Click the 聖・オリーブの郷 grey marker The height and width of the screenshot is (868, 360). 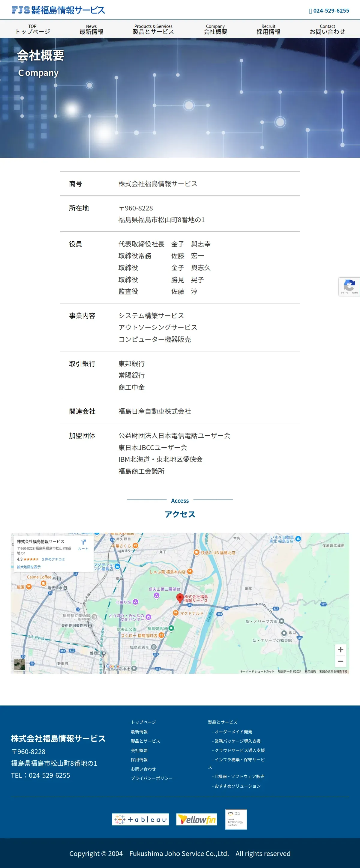[x=281, y=621]
